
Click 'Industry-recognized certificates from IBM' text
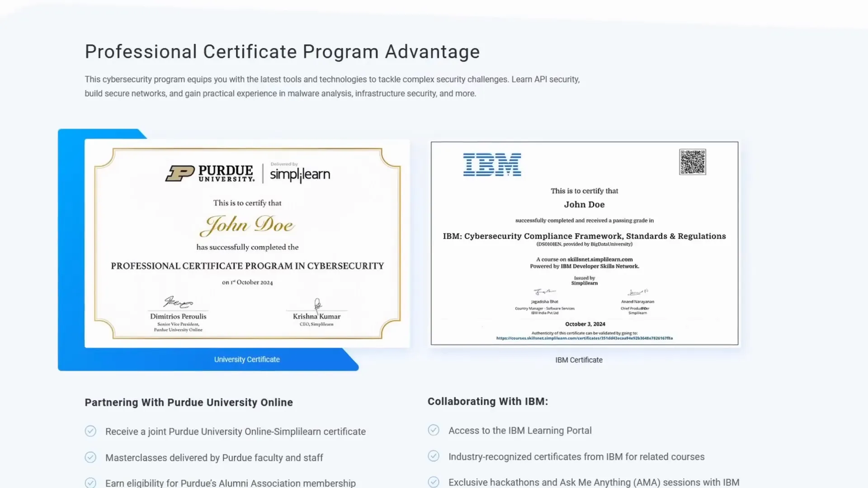pos(536,457)
